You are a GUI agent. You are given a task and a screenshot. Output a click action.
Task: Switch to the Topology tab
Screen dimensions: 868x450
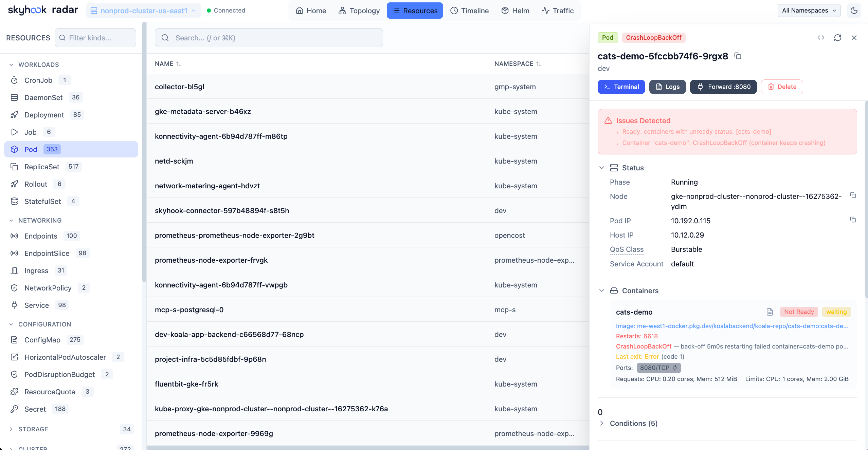click(x=359, y=11)
